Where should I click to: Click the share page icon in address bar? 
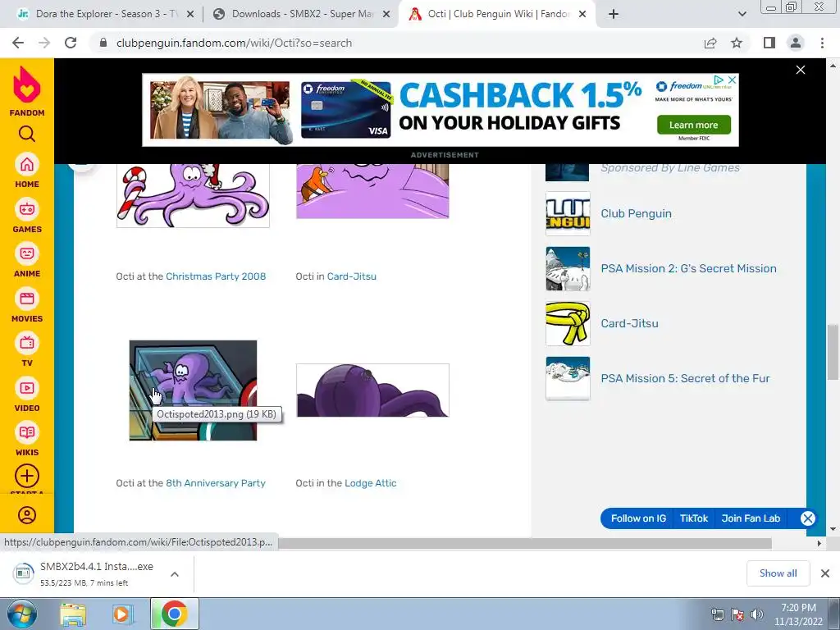[x=710, y=43]
